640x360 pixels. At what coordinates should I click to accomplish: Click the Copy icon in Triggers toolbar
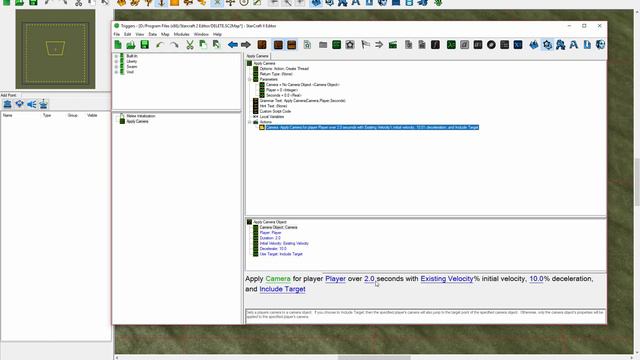[x=203, y=45]
